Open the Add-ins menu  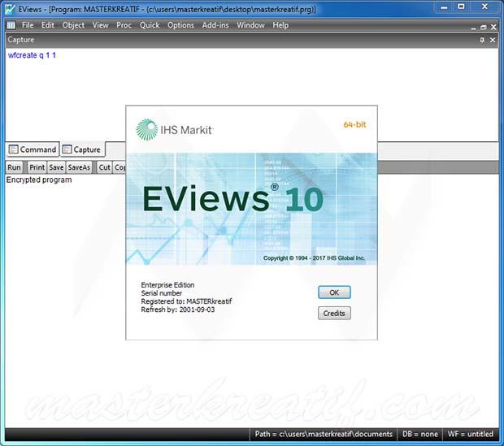[x=215, y=25]
